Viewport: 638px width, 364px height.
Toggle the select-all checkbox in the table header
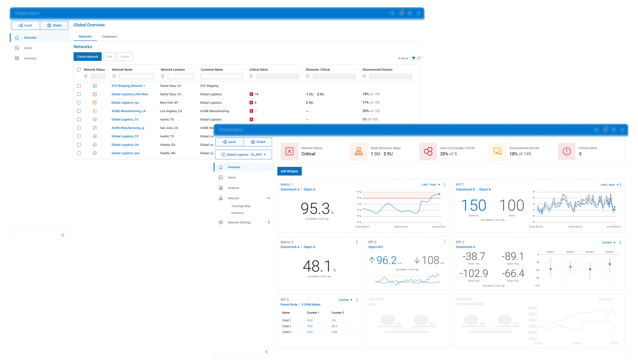click(x=79, y=69)
